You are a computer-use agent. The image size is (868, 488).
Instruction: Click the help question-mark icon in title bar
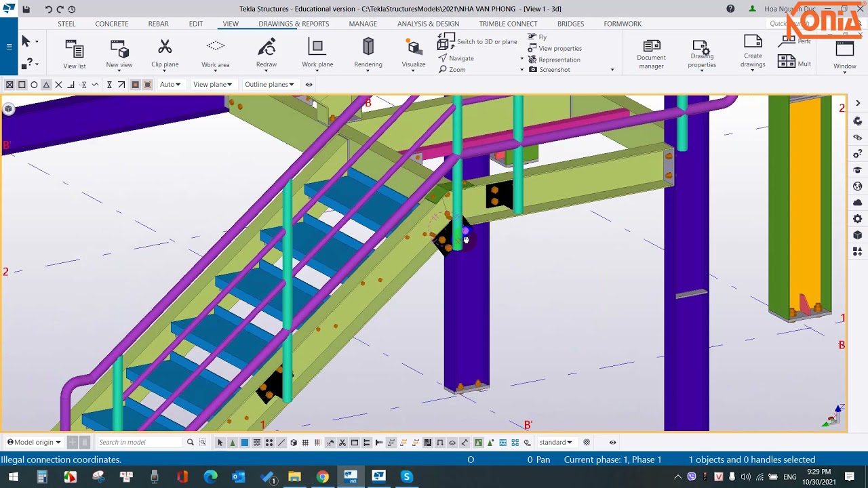click(730, 9)
